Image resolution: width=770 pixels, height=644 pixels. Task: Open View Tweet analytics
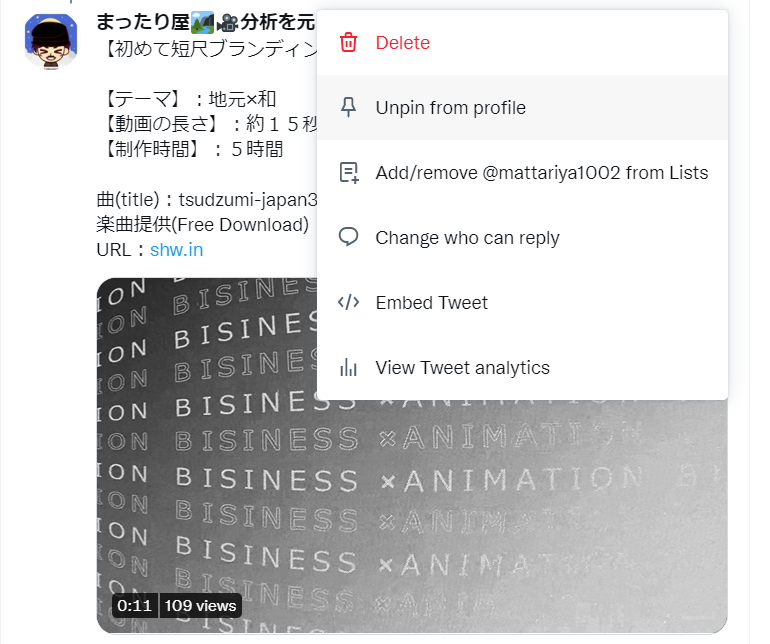tap(522, 367)
